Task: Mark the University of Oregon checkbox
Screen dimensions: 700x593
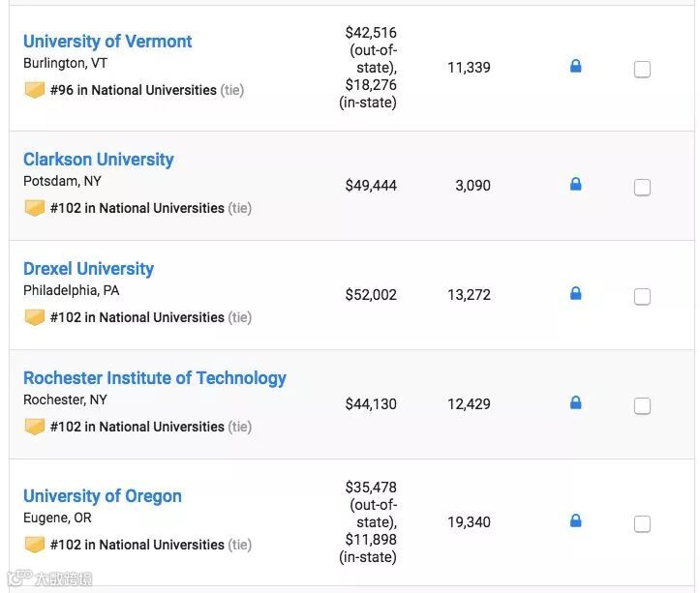Action: (642, 523)
